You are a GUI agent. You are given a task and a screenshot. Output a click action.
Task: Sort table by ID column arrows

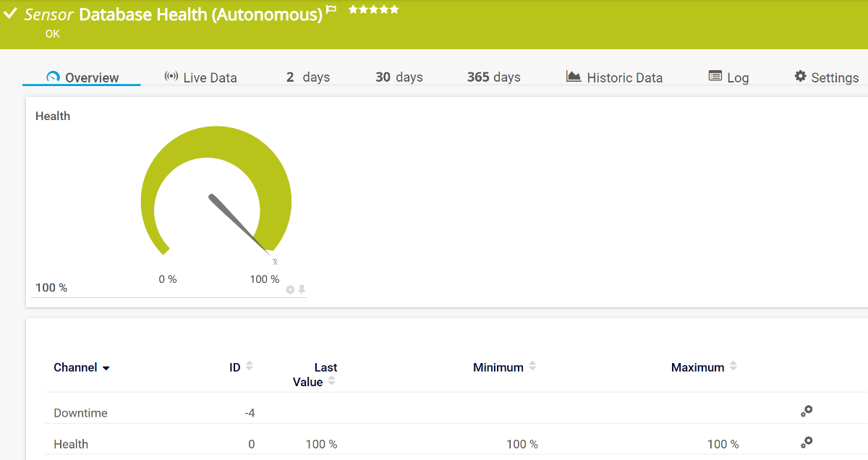[250, 366]
